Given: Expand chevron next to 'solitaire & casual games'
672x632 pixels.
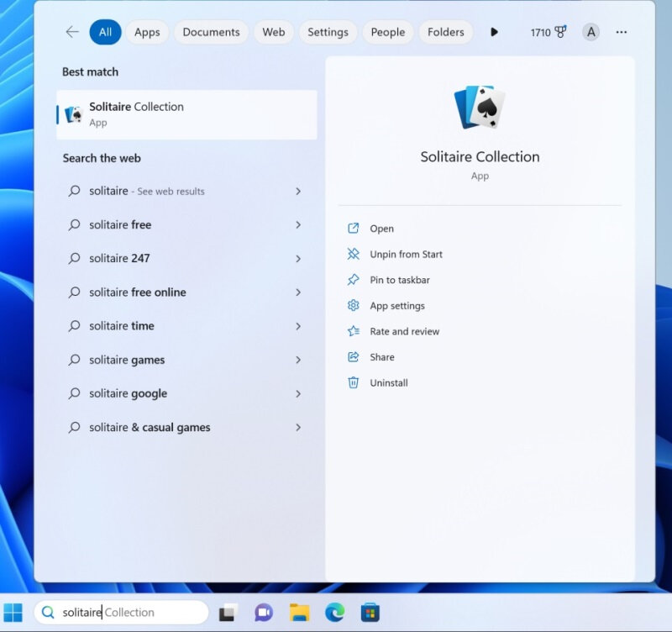Looking at the screenshot, I should tap(298, 428).
